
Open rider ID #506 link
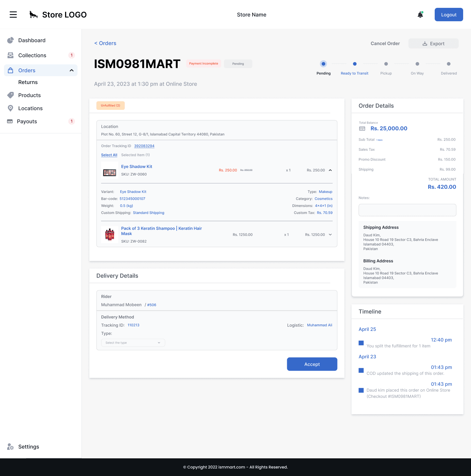point(152,305)
